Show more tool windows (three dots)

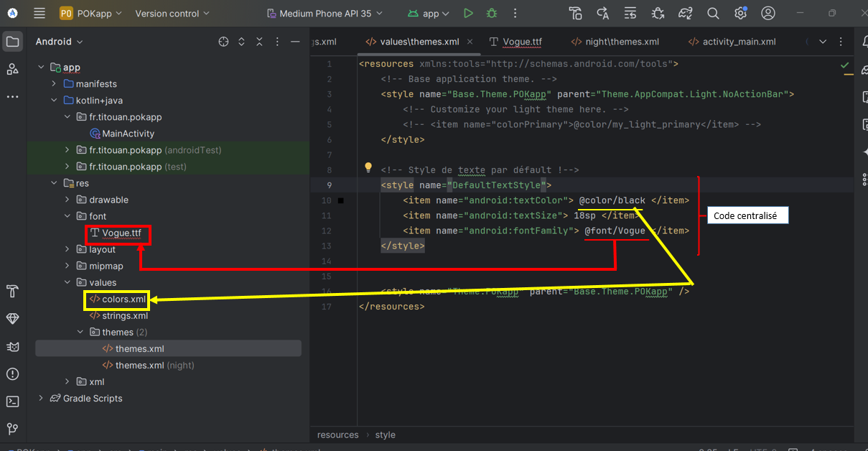pos(12,96)
